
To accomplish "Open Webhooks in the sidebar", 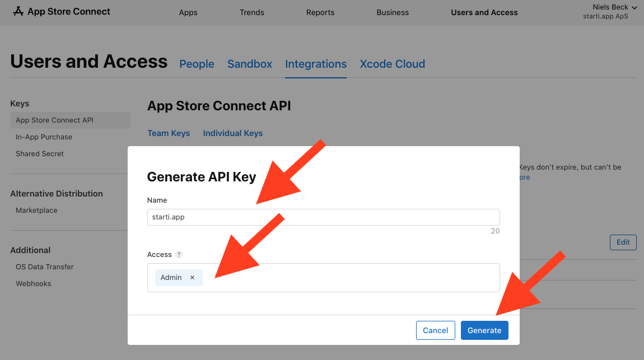I will (x=33, y=284).
